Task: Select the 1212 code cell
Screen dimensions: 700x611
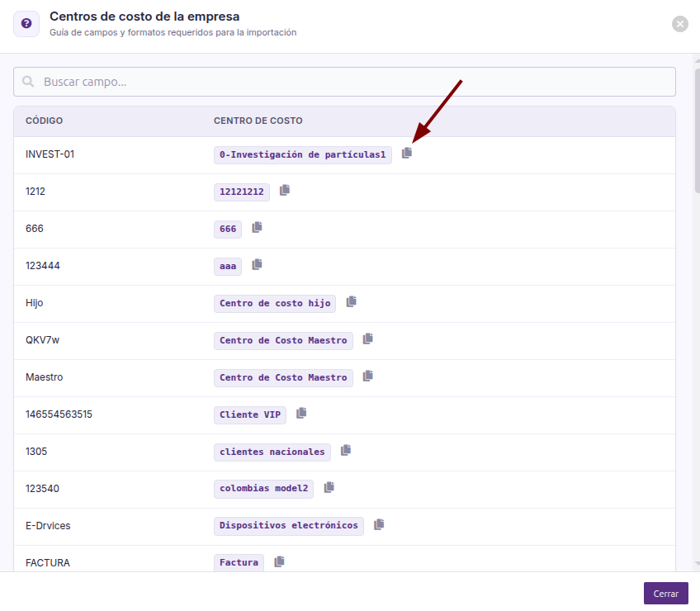Action: pyautogui.click(x=35, y=192)
